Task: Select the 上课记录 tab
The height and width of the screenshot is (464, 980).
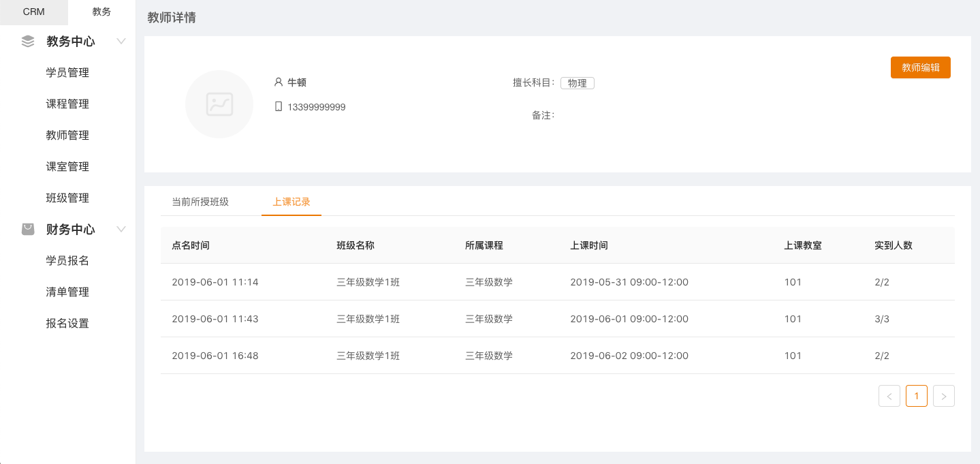Action: click(291, 202)
